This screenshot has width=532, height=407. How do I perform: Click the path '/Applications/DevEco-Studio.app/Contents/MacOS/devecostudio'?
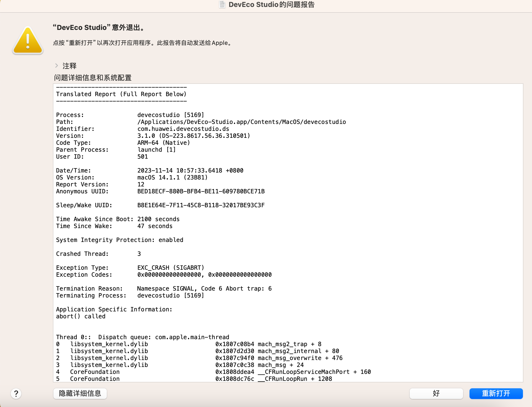pos(242,122)
